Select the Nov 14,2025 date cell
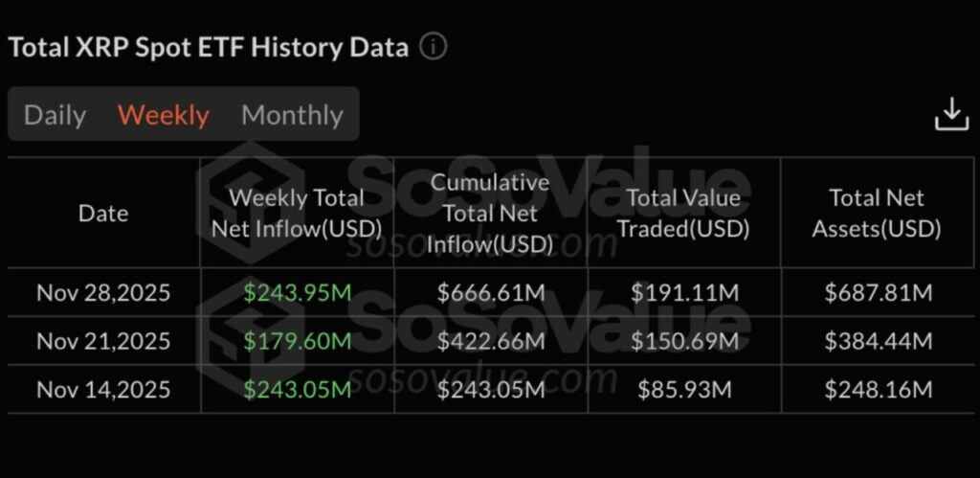The width and height of the screenshot is (980, 478). 103,390
